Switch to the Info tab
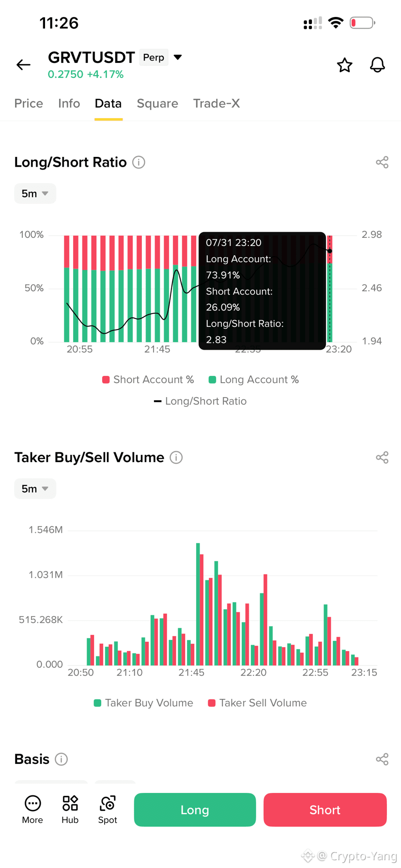 (69, 103)
